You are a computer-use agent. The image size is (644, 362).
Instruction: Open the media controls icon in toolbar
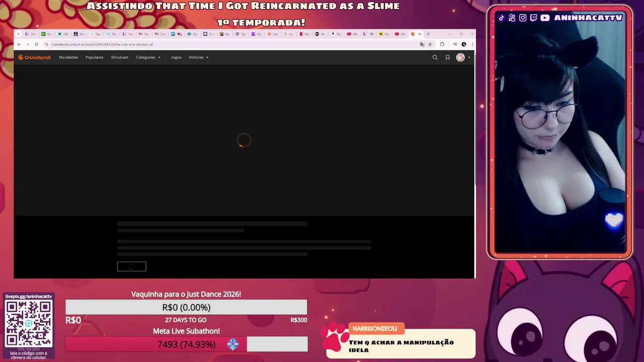point(455,44)
